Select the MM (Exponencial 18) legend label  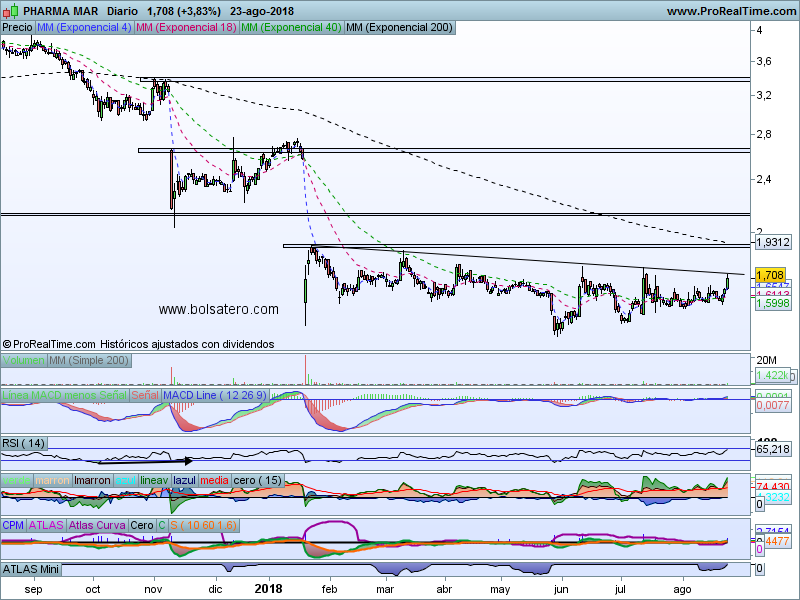tap(185, 28)
